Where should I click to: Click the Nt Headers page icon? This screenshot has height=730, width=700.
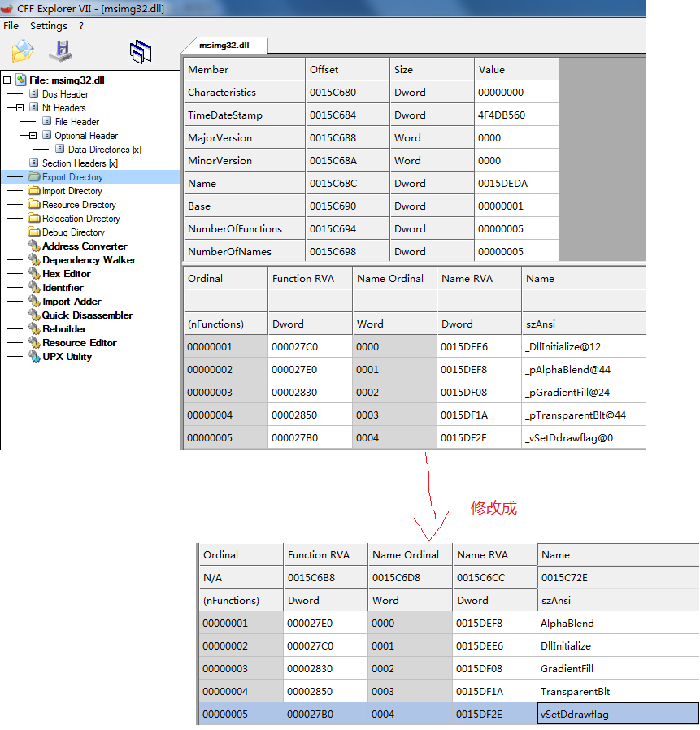point(34,107)
